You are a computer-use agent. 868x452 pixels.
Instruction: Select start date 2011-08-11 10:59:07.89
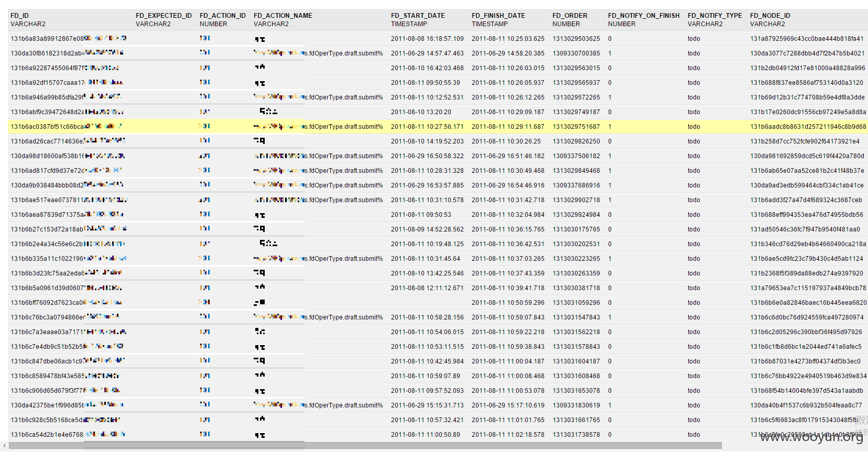point(426,376)
